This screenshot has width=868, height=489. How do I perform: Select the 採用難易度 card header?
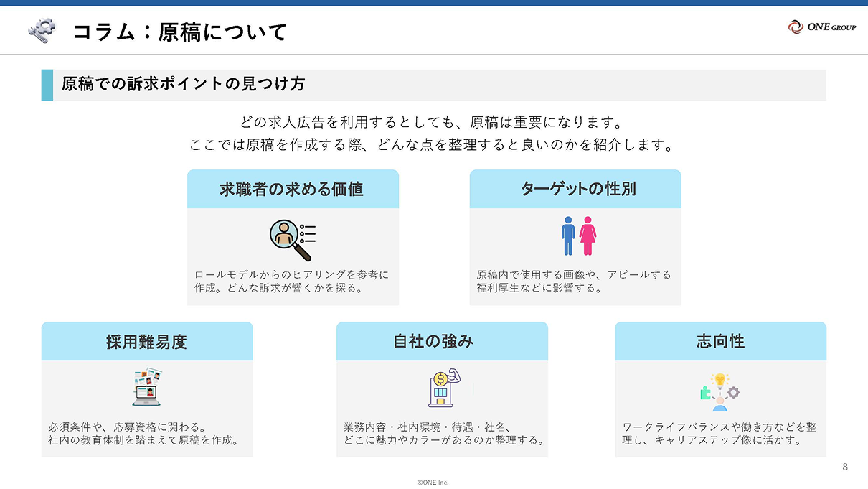pos(147,341)
